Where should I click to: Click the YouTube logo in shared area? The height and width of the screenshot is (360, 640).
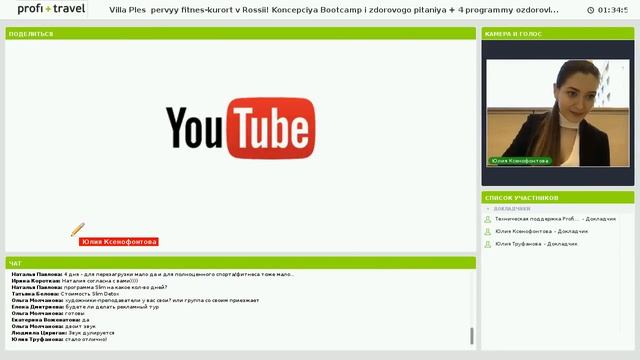[240, 128]
